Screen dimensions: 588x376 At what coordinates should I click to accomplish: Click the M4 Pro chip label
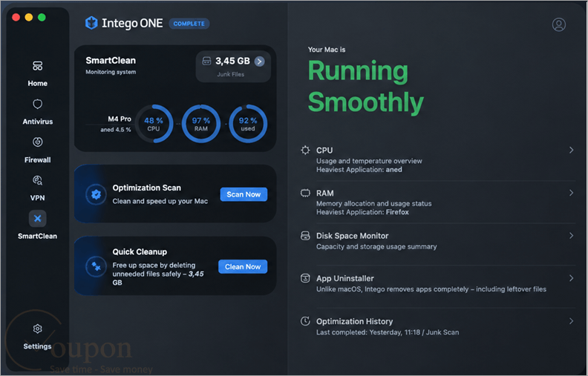point(120,119)
